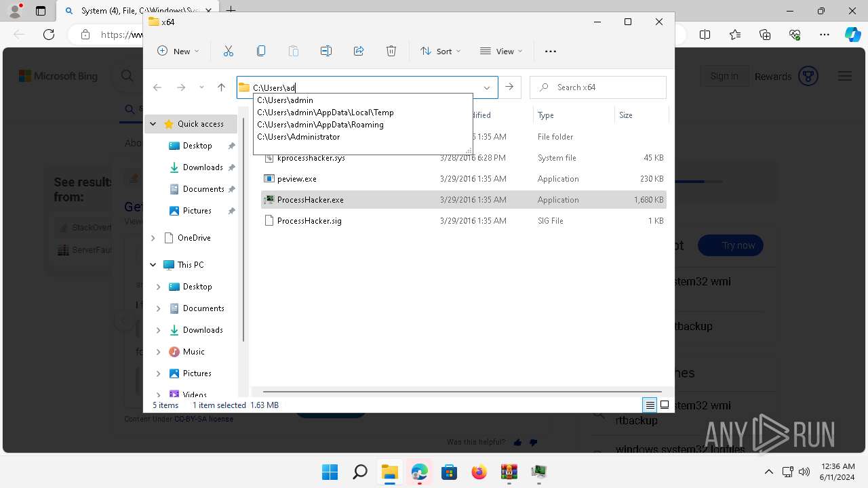Image resolution: width=868 pixels, height=488 pixels.
Task: Click the Delete trash icon
Action: (x=391, y=51)
